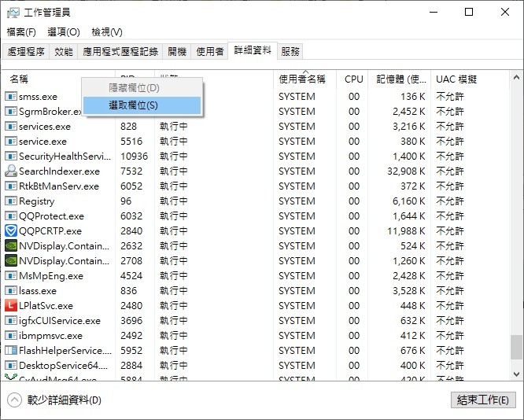Click the 較少詳細資料(D) link text
524x420 pixels.
pyautogui.click(x=65, y=400)
